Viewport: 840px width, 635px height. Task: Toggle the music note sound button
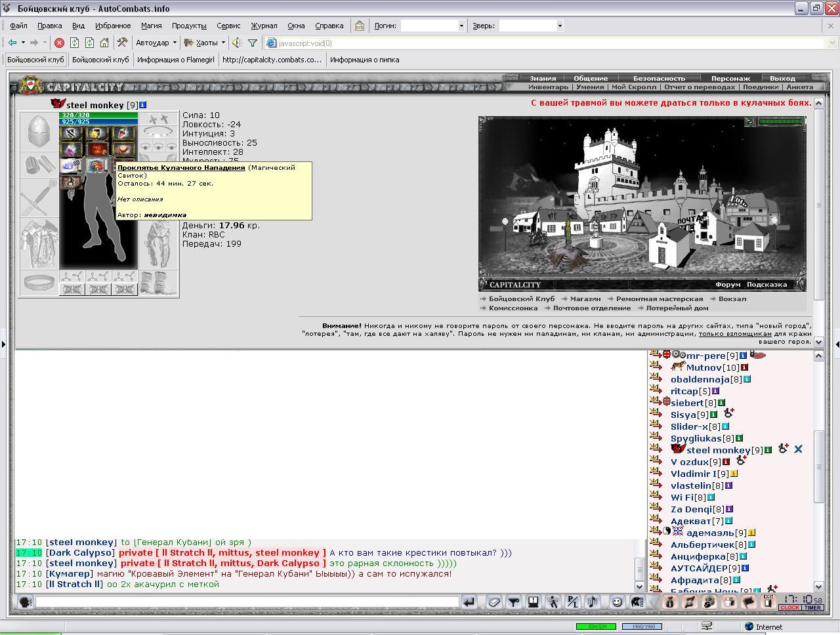[592, 602]
